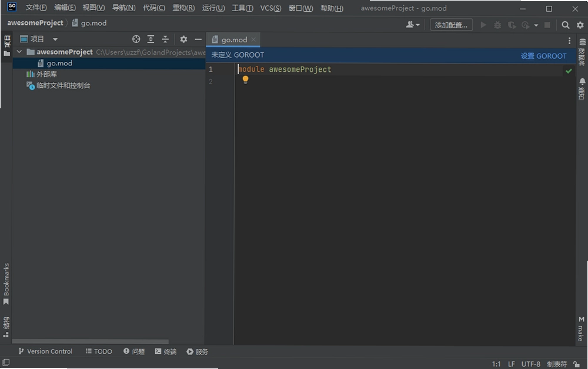Click the LF line separator indicator
This screenshot has height=369, width=588.
[x=511, y=364]
